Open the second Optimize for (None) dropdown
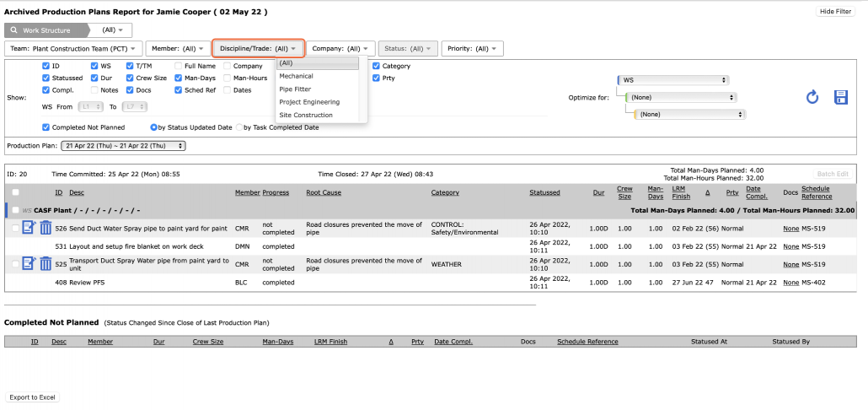 pos(682,98)
